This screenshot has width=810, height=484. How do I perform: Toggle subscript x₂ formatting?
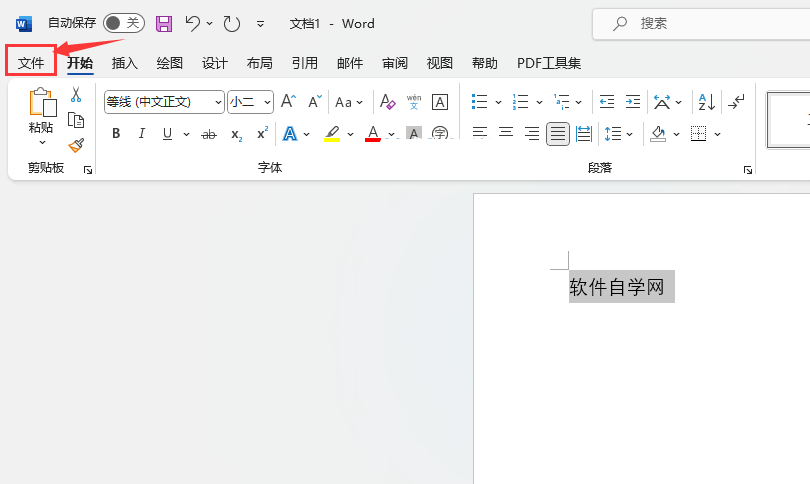tap(236, 134)
